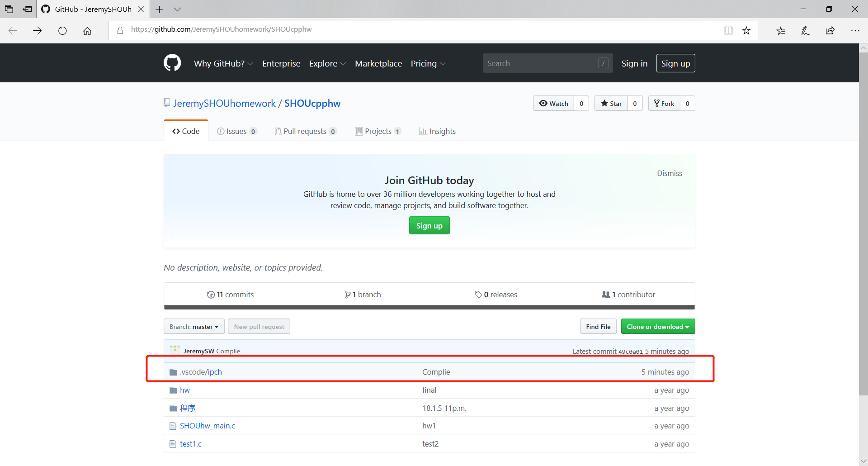
Task: Click header Sign up button
Action: click(675, 63)
